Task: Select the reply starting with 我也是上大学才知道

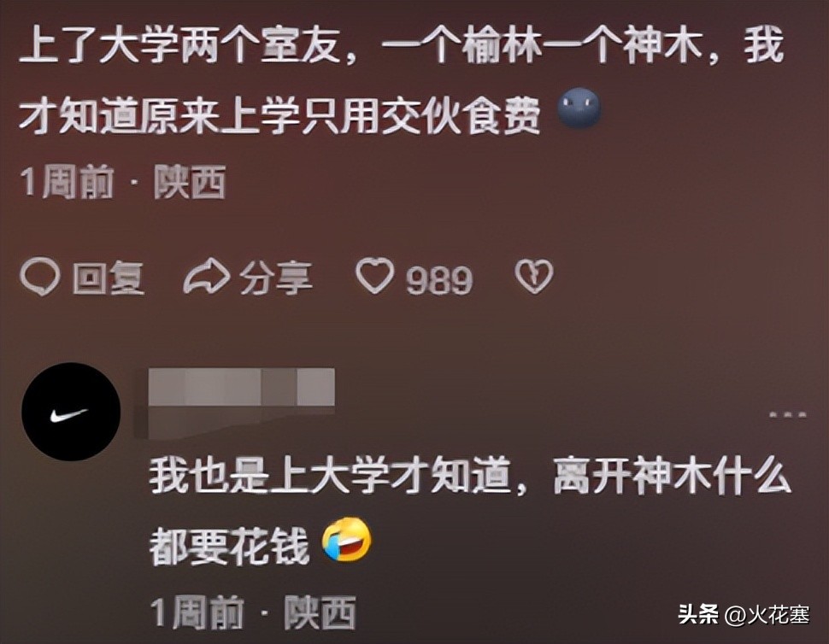Action: pos(470,512)
